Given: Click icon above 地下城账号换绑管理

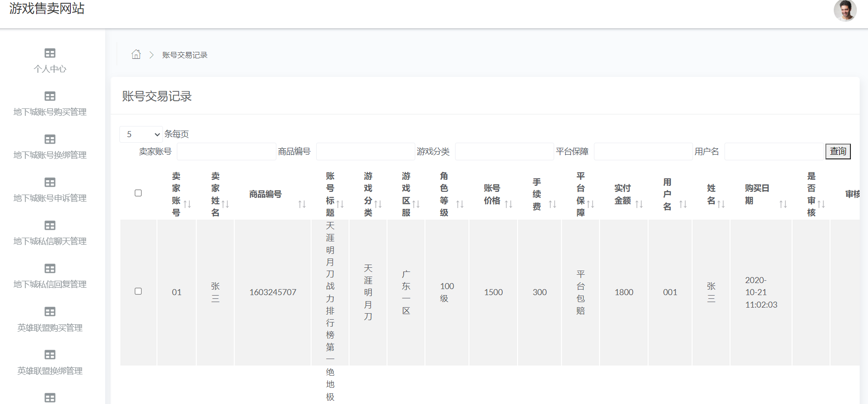Looking at the screenshot, I should pos(50,139).
